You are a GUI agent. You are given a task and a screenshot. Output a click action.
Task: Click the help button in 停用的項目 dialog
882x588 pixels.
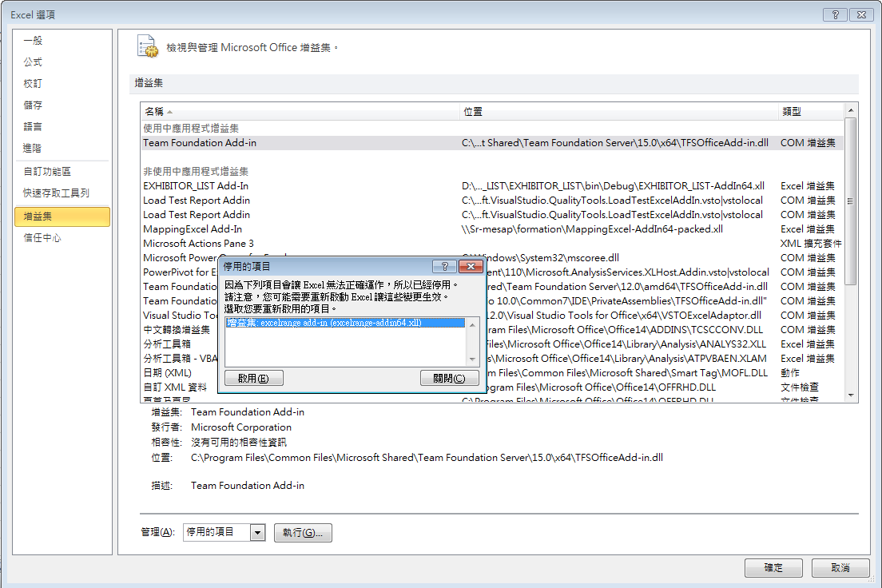pyautogui.click(x=444, y=266)
